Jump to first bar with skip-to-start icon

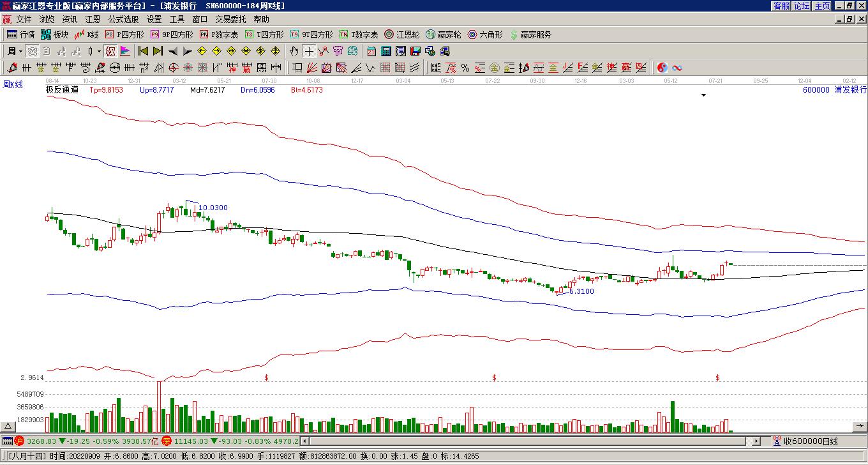tap(144, 51)
